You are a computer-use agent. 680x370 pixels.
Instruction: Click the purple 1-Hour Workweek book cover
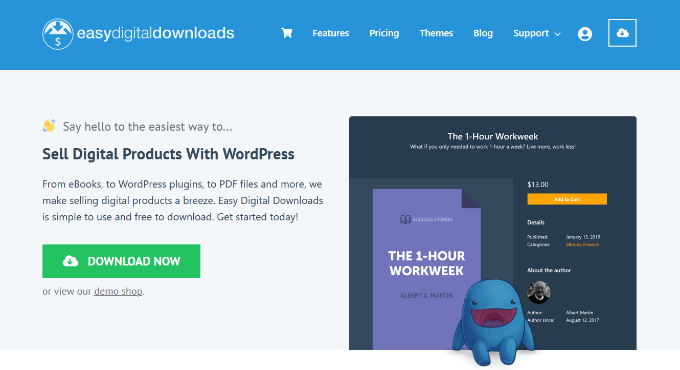[x=427, y=269]
